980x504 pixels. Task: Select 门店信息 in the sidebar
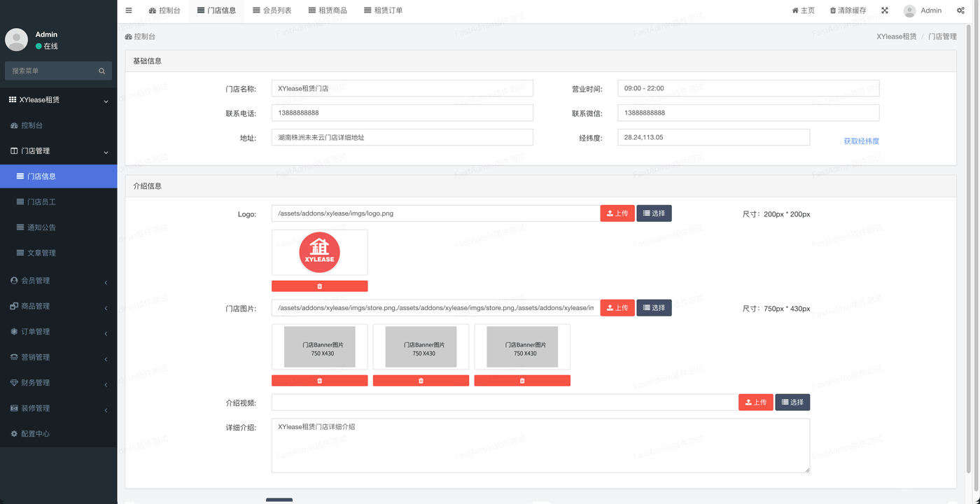pyautogui.click(x=59, y=176)
